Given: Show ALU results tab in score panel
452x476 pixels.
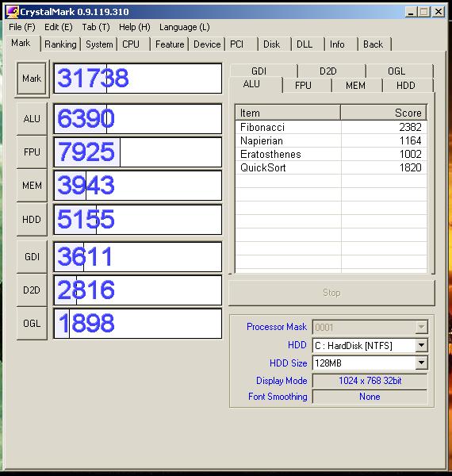Looking at the screenshot, I should 256,84.
